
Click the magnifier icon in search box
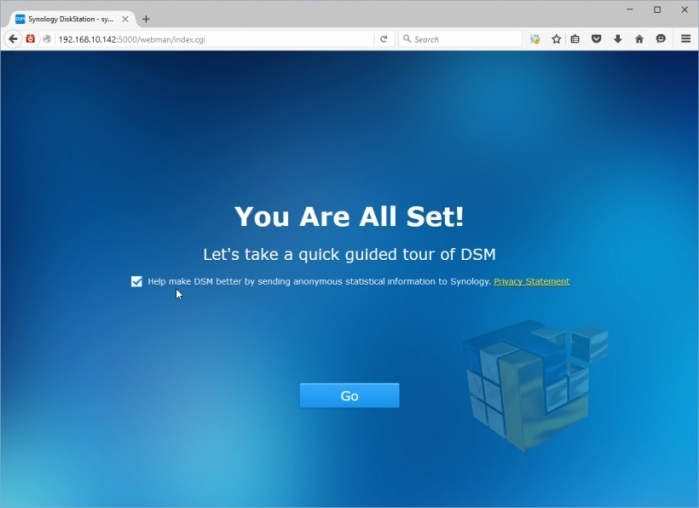tap(407, 39)
